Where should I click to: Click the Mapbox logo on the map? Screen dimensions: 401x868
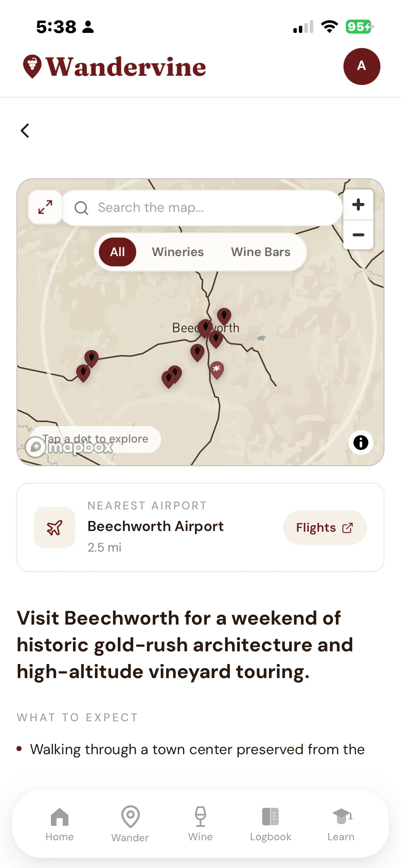pos(69,447)
